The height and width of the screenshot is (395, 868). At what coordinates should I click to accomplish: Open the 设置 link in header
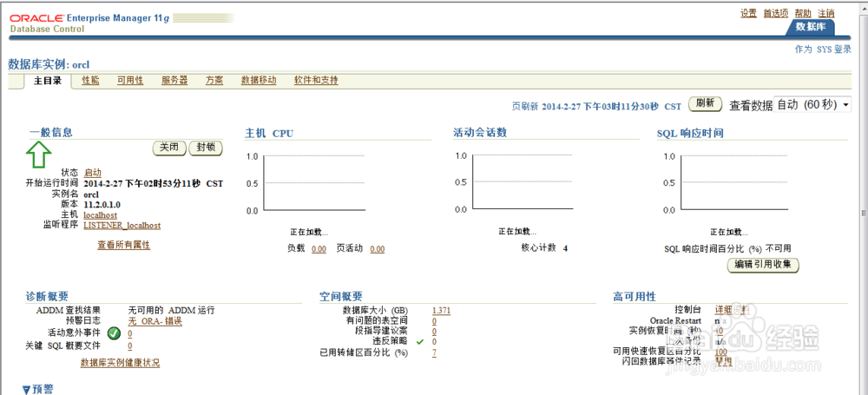point(748,13)
